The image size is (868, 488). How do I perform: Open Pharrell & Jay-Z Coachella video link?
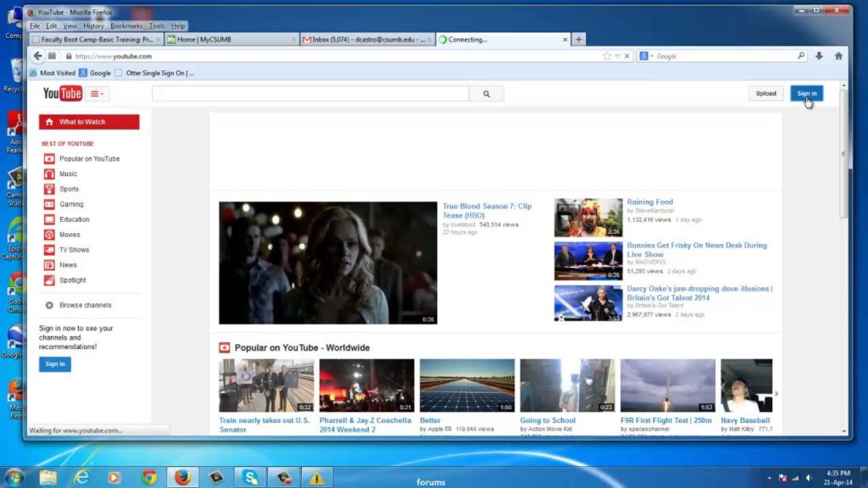[365, 425]
